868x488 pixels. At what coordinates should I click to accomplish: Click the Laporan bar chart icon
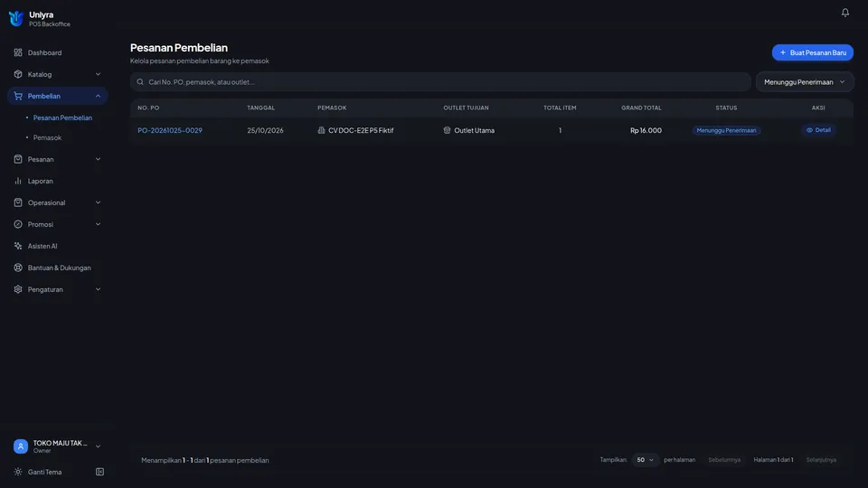18,181
